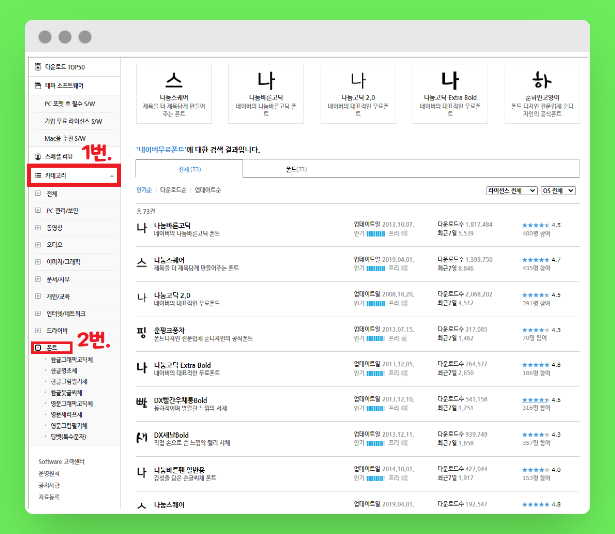Expand the 오디오 category plus box

tap(38, 245)
